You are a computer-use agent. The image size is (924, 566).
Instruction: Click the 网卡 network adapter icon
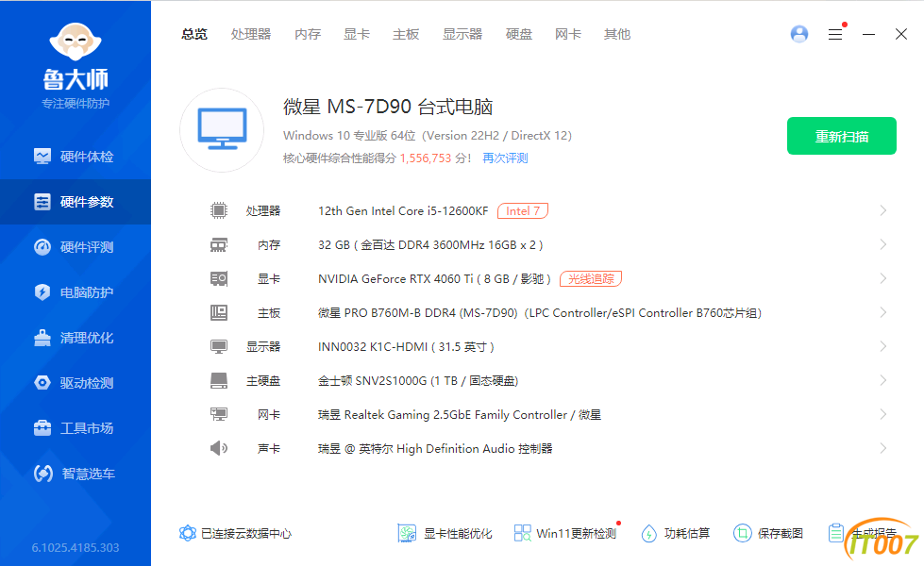point(219,415)
